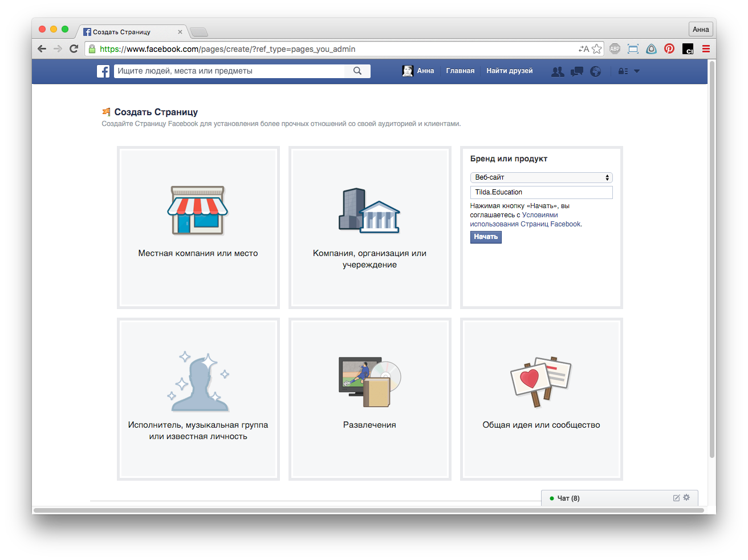Click the Adblock Plus extension icon
This screenshot has width=748, height=560.
click(615, 49)
